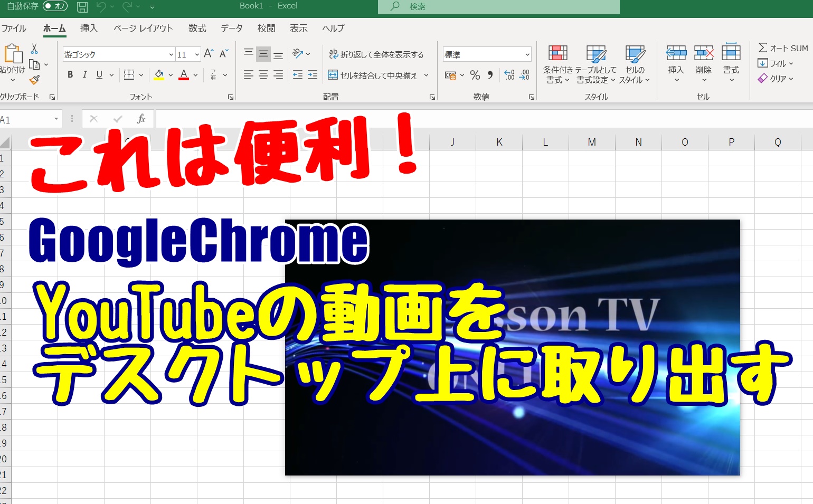This screenshot has height=504, width=813.
Task: Click the Redo arrow icon
Action: click(x=127, y=6)
